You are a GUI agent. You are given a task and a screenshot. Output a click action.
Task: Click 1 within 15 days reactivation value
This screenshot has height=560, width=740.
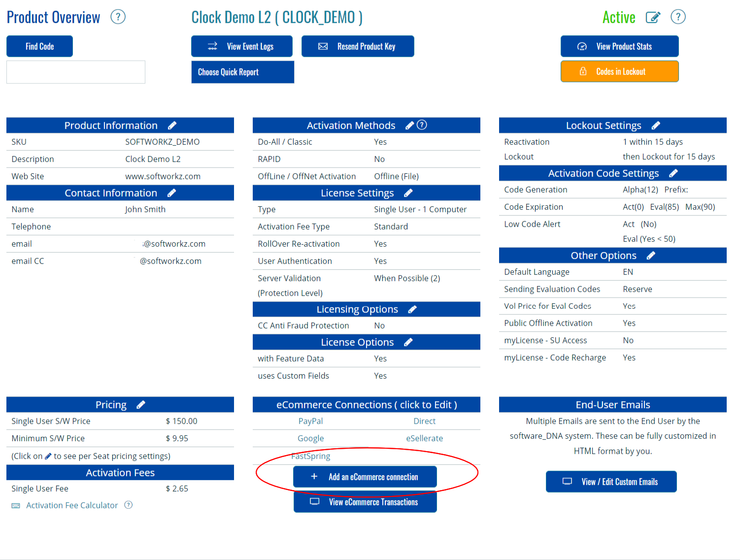[653, 142]
